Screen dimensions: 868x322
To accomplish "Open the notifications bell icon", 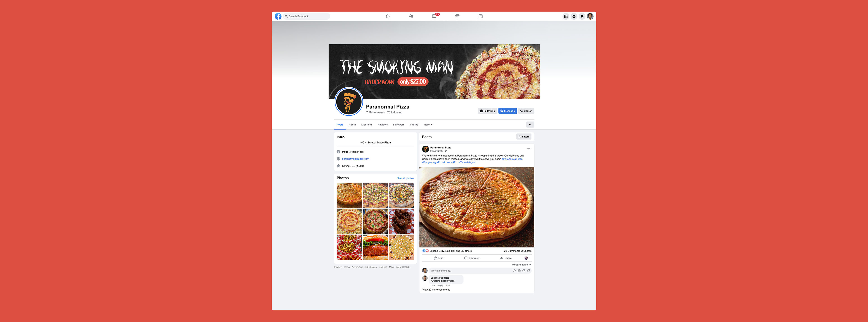I will pos(582,16).
